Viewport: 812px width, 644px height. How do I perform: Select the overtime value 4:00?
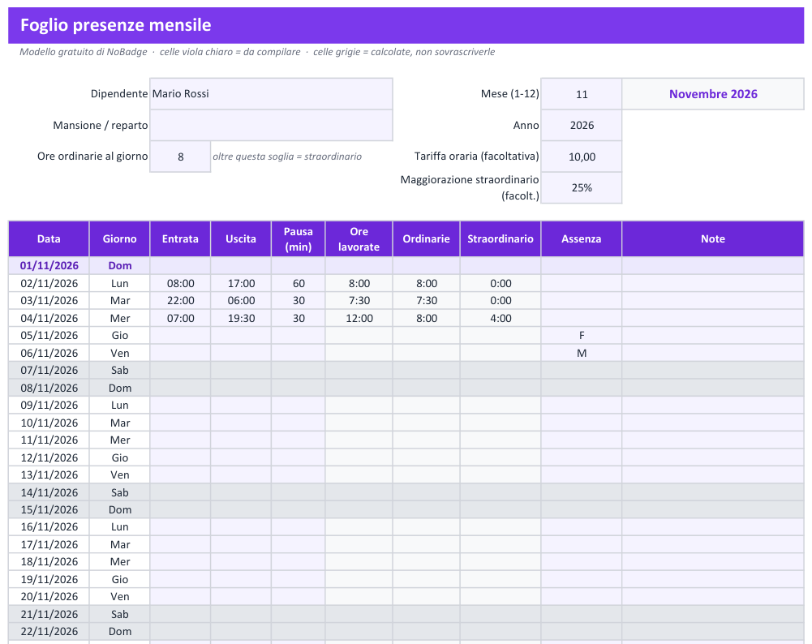(x=501, y=318)
